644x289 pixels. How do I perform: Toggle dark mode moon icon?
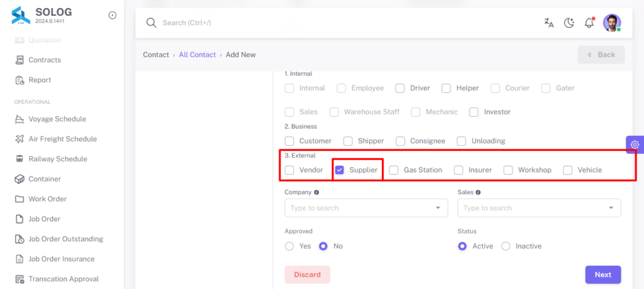(x=569, y=23)
